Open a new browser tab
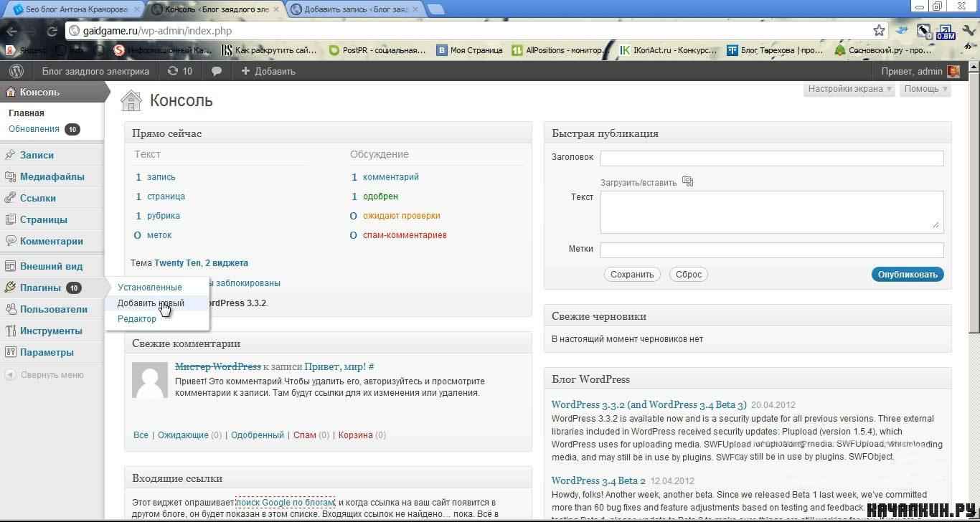Screen dimensions: 980x522 (435, 9)
